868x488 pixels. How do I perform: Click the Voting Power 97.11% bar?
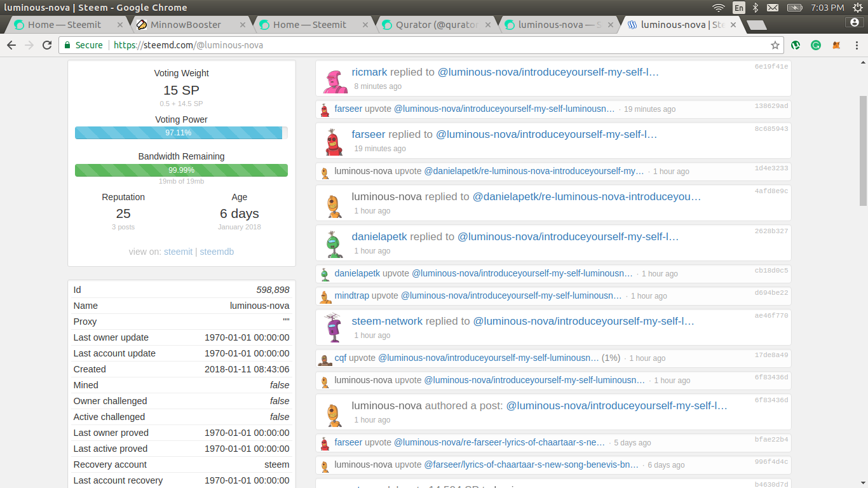181,133
